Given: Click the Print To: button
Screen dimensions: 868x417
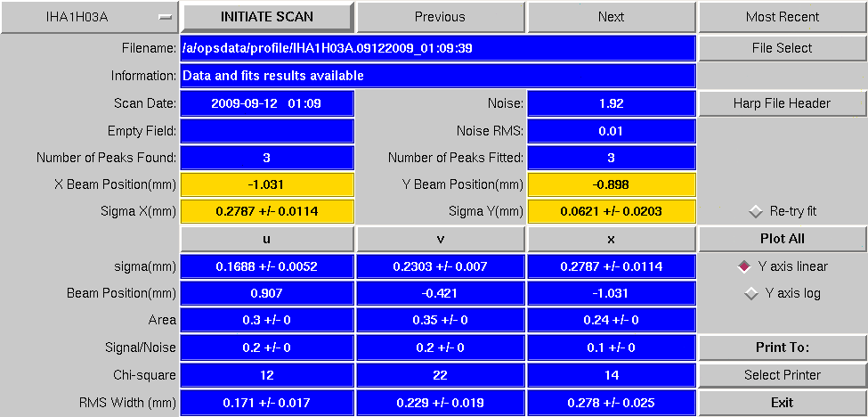Looking at the screenshot, I should tap(783, 347).
